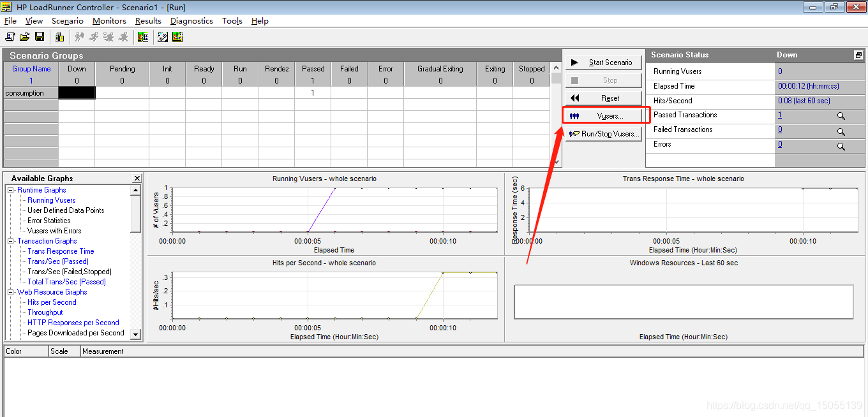Save the scenario with the floppy disk icon
Viewport: 868px width, 417px height.
pyautogui.click(x=40, y=37)
